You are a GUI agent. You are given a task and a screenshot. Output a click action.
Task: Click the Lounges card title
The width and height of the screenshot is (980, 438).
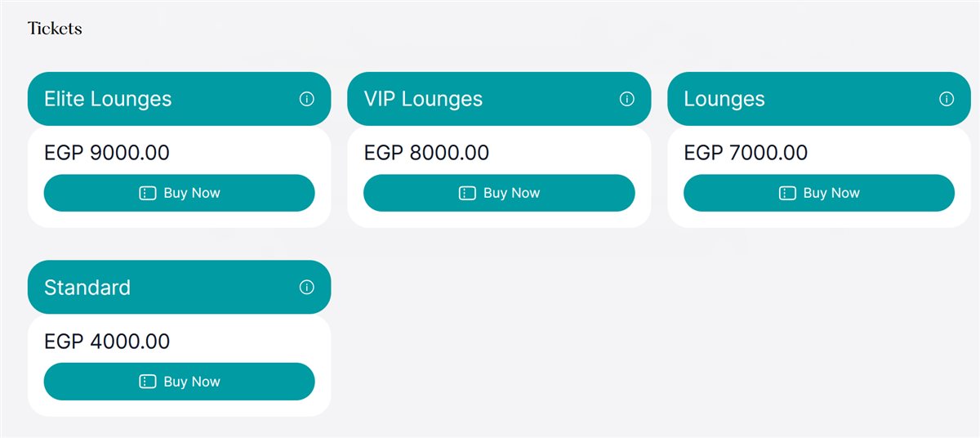coord(724,99)
